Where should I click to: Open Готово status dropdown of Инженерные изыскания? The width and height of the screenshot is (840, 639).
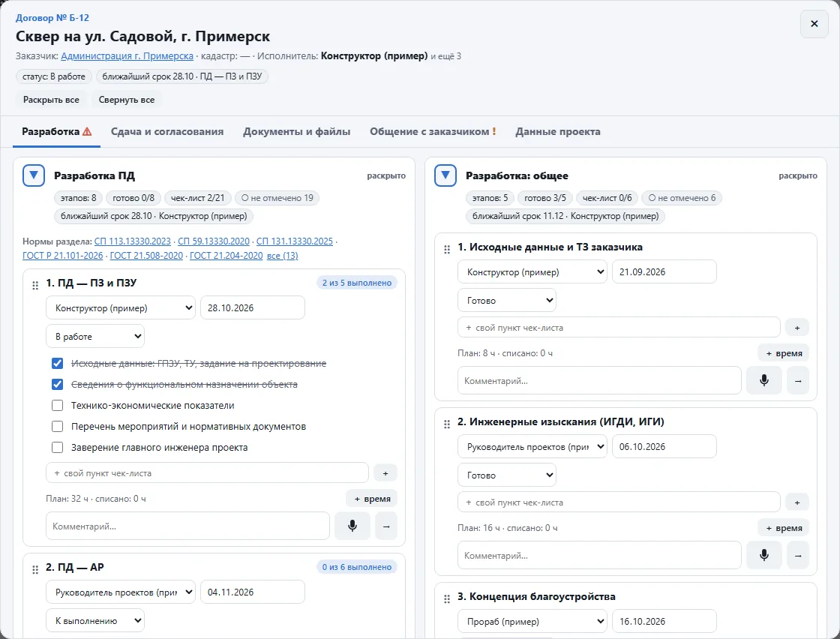click(x=507, y=475)
